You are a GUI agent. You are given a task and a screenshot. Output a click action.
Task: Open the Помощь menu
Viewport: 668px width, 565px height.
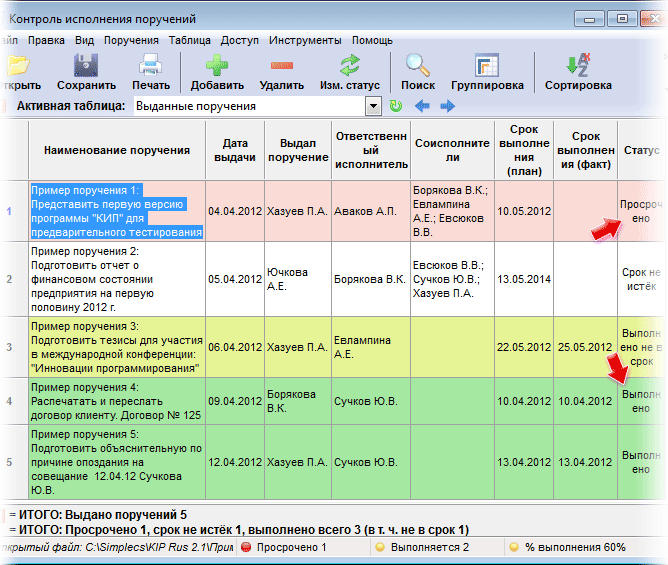click(x=372, y=40)
